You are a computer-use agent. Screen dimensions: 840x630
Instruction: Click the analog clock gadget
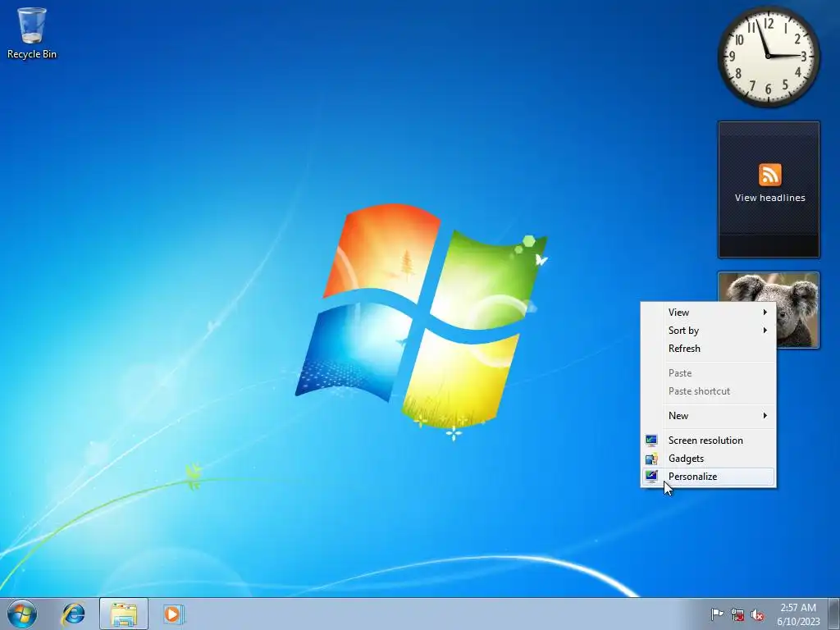(x=768, y=56)
